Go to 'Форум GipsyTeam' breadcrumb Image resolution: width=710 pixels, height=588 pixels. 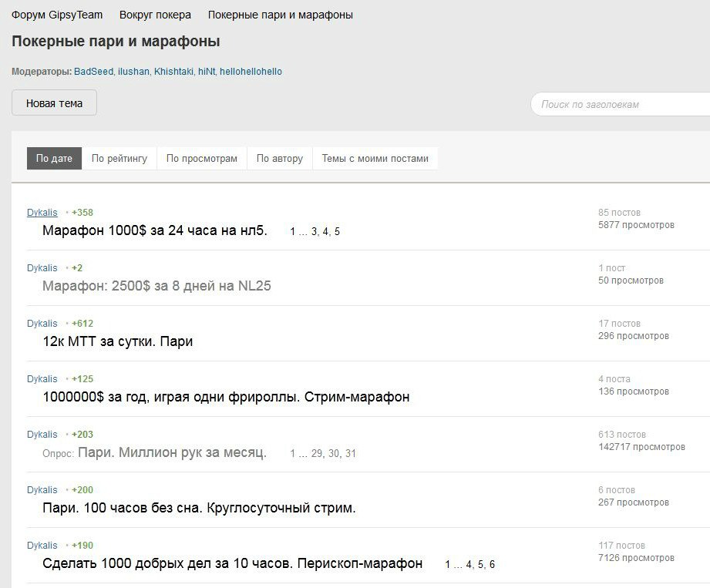(57, 15)
